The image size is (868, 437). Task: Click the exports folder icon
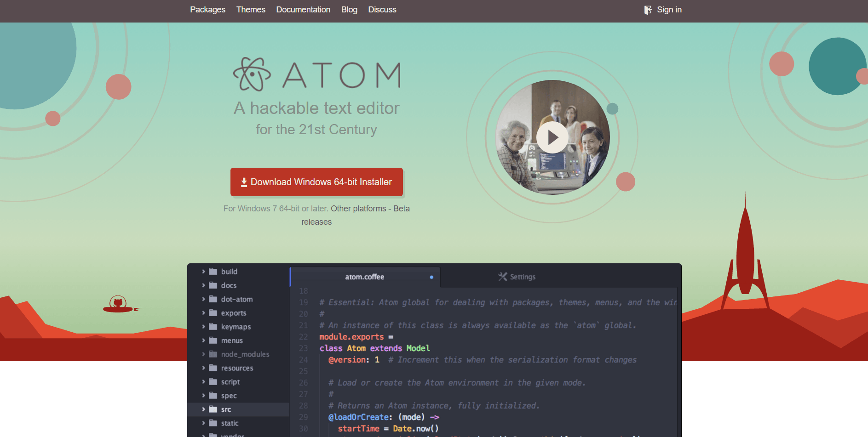coord(213,313)
